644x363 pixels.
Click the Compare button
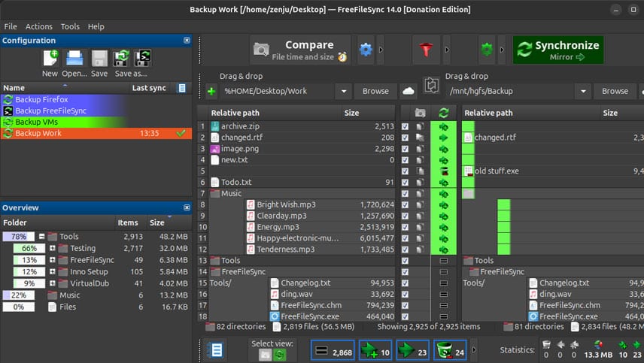point(301,50)
